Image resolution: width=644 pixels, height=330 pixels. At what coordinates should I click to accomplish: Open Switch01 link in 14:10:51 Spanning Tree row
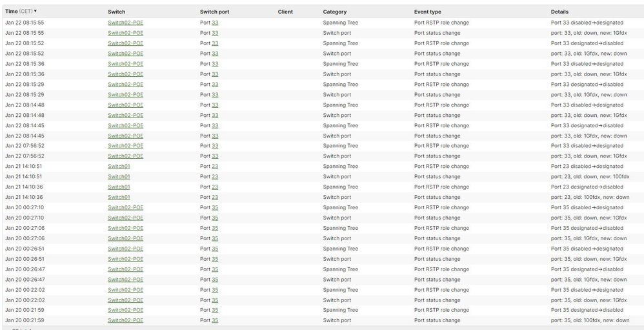[119, 166]
